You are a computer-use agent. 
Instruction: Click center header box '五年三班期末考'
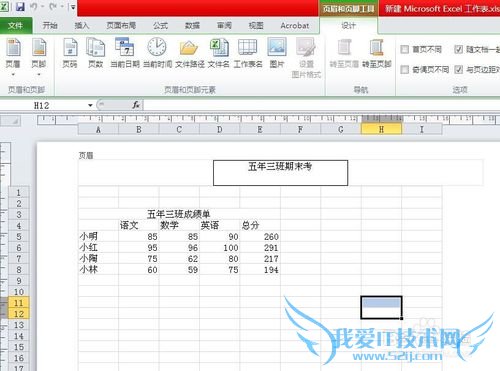click(x=280, y=173)
